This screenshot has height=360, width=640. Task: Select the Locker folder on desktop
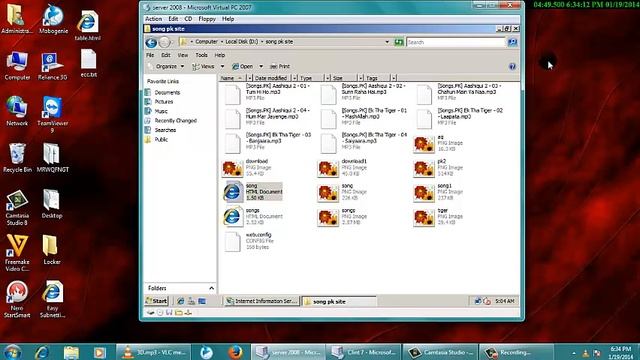coord(51,250)
